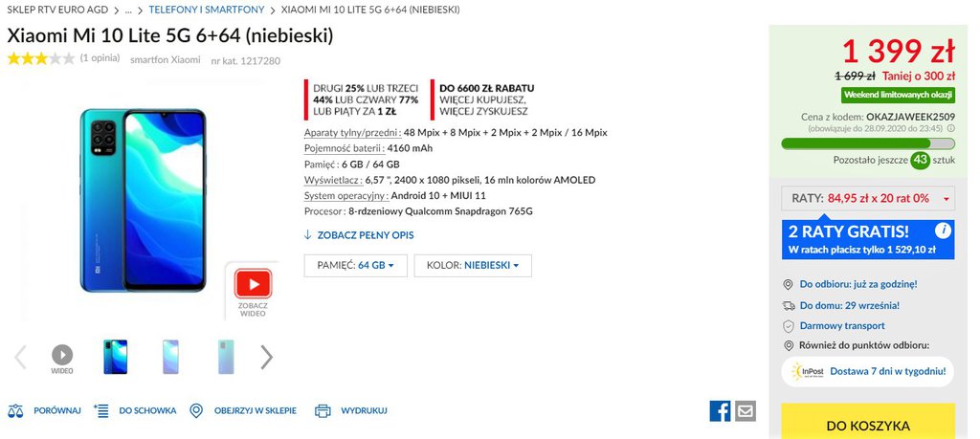
Task: Open the 1 opinia reviews link
Action: 100,59
